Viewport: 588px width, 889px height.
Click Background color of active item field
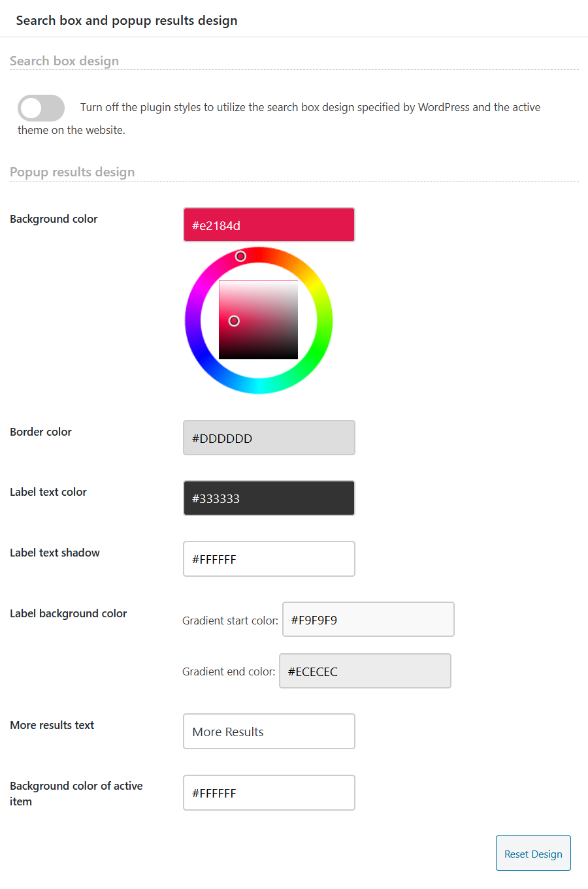click(x=269, y=793)
